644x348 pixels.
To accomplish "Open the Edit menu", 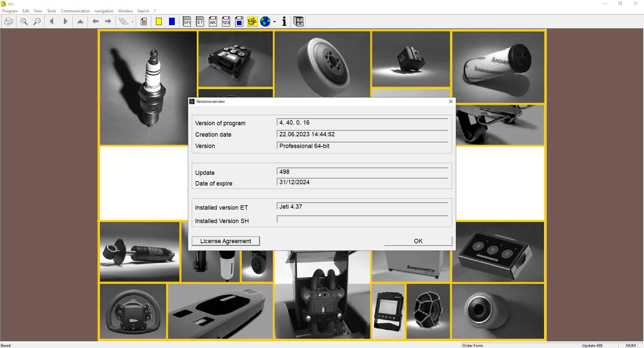I will pos(26,11).
